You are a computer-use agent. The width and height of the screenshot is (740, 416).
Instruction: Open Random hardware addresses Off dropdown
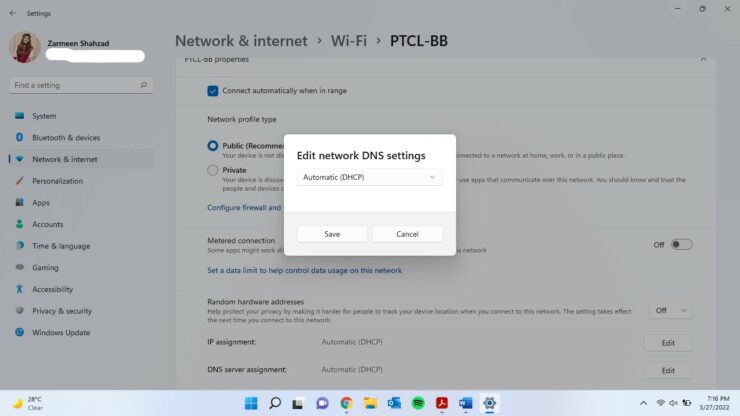point(671,310)
